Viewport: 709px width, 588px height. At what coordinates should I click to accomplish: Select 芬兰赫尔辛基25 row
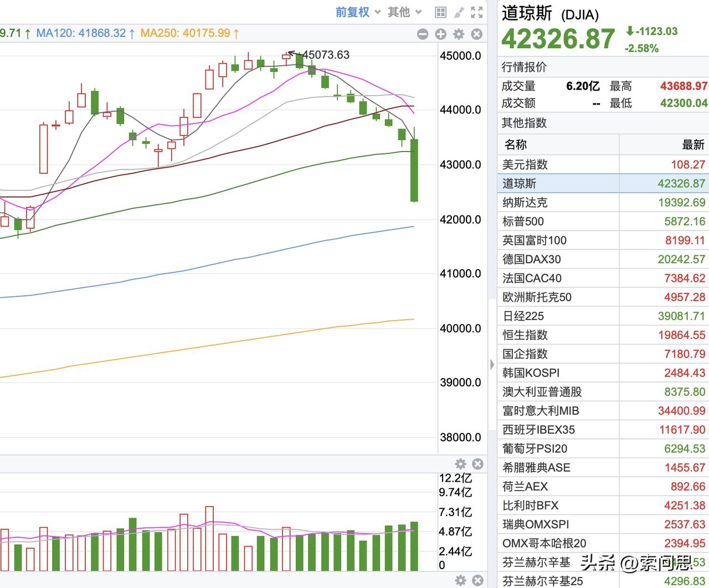click(603, 581)
